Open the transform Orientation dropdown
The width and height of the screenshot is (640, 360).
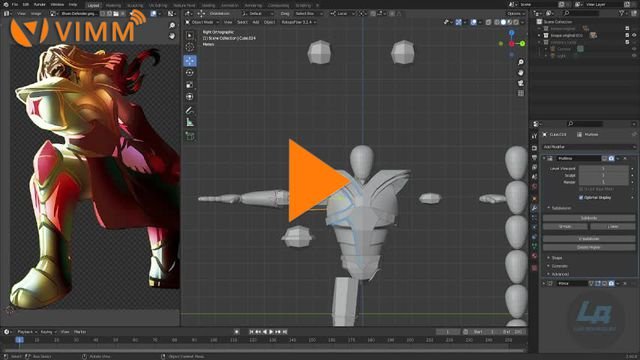[258, 13]
